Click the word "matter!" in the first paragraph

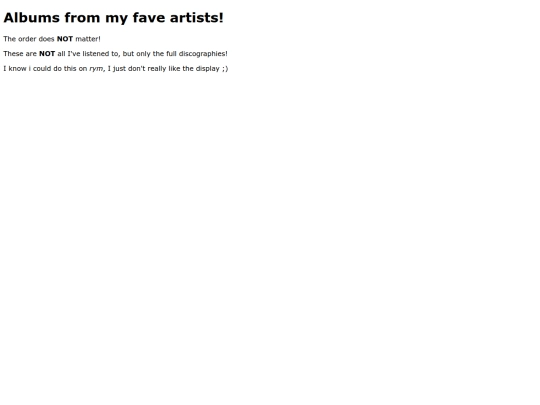[88, 39]
